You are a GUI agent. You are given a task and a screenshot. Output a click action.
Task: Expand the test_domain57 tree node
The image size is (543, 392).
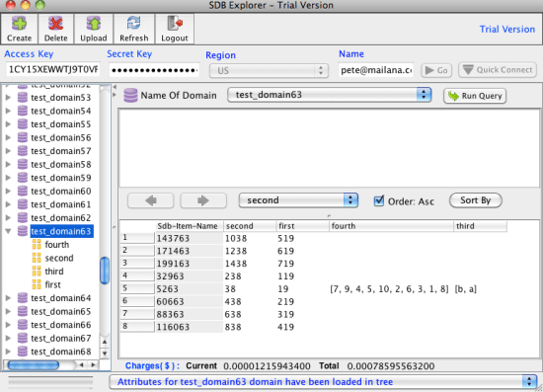coord(8,151)
